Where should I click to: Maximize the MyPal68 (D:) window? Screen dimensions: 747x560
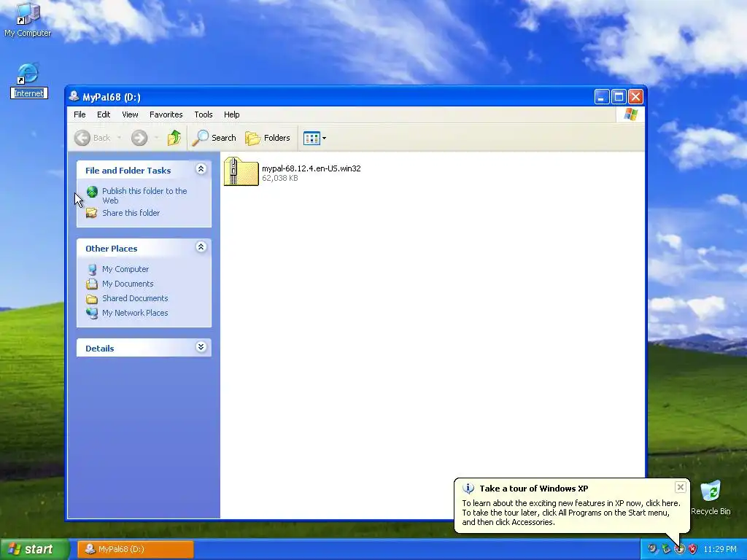[x=619, y=97]
